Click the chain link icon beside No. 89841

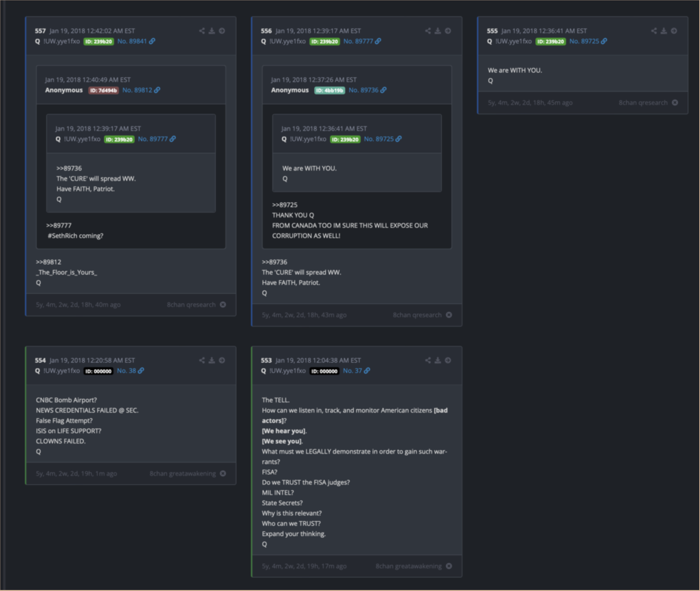[152, 41]
